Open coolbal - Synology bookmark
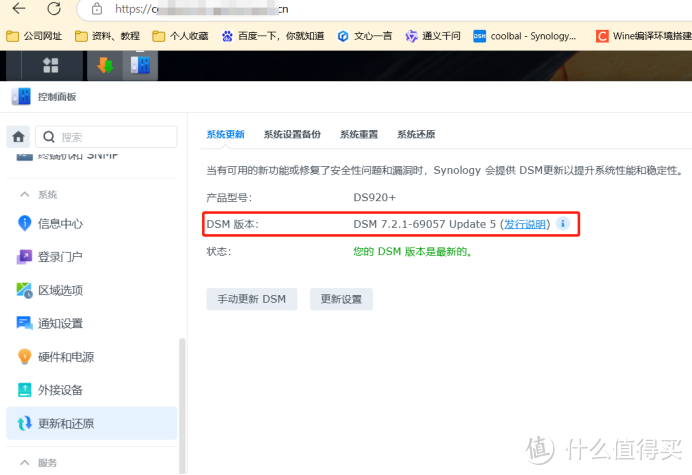Viewport: 692px width, 475px height. pos(525,36)
